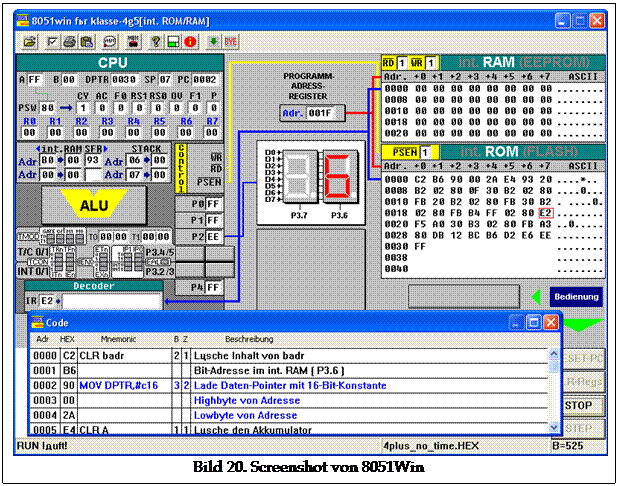Click the port P0 value field
Screen dimensions: 618x486
click(x=213, y=204)
